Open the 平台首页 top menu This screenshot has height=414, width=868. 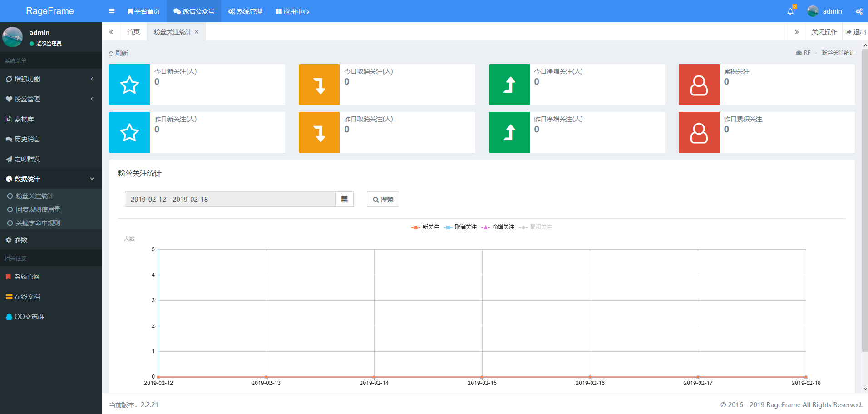143,11
